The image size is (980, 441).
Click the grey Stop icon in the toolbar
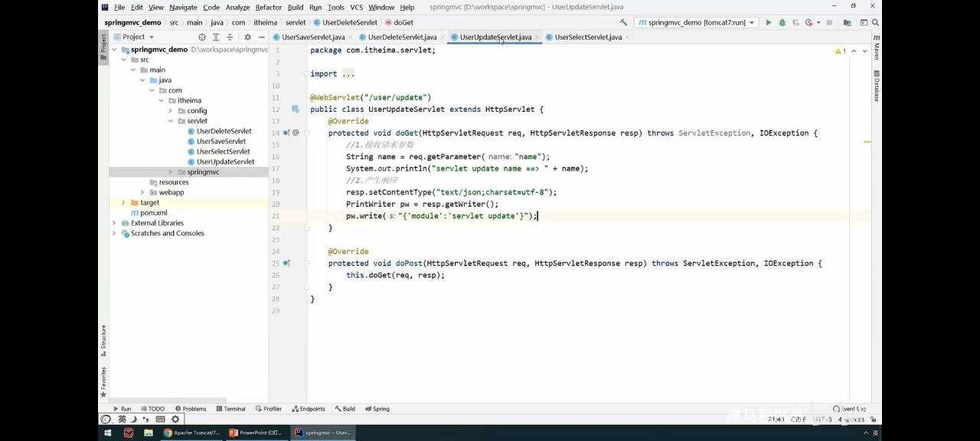point(830,23)
